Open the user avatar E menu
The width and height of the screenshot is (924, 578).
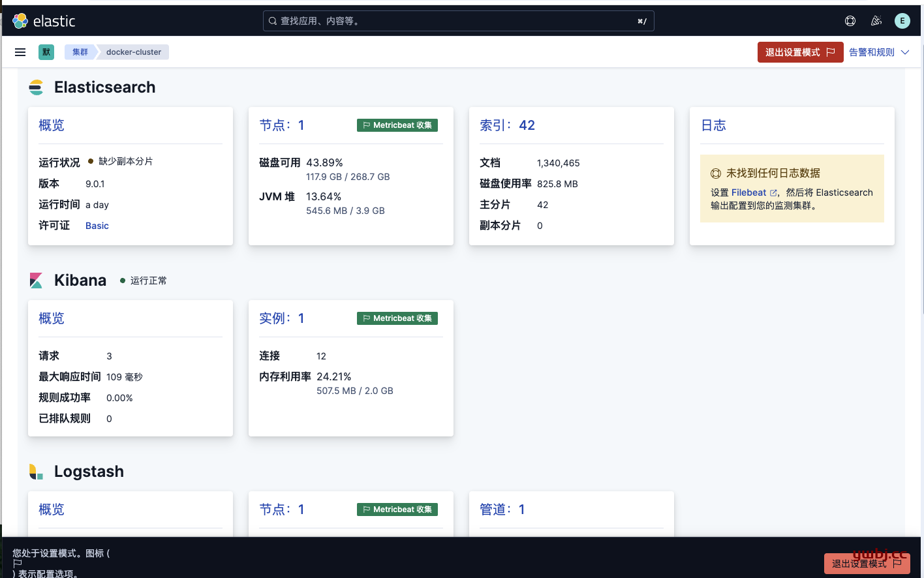click(902, 21)
